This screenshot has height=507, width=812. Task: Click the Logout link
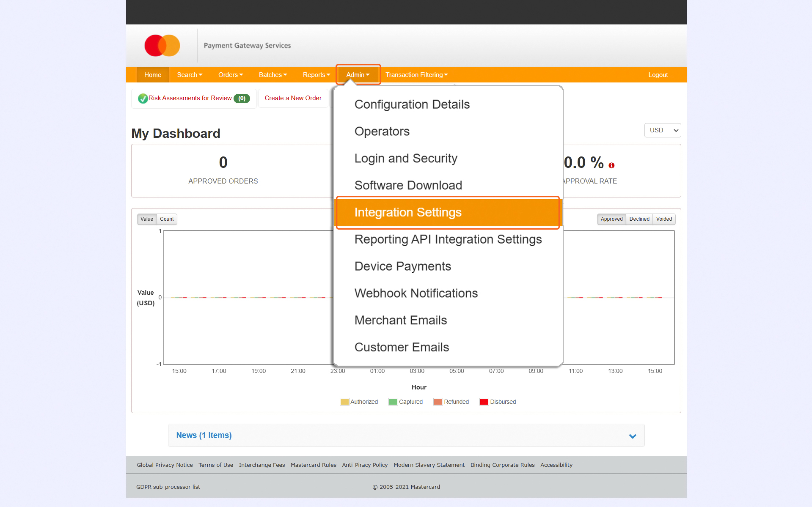[658, 75]
